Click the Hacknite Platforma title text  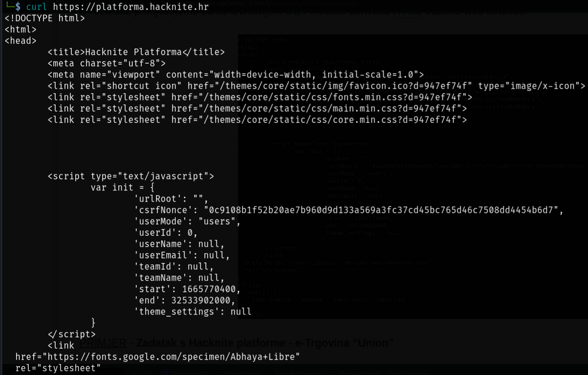133,52
